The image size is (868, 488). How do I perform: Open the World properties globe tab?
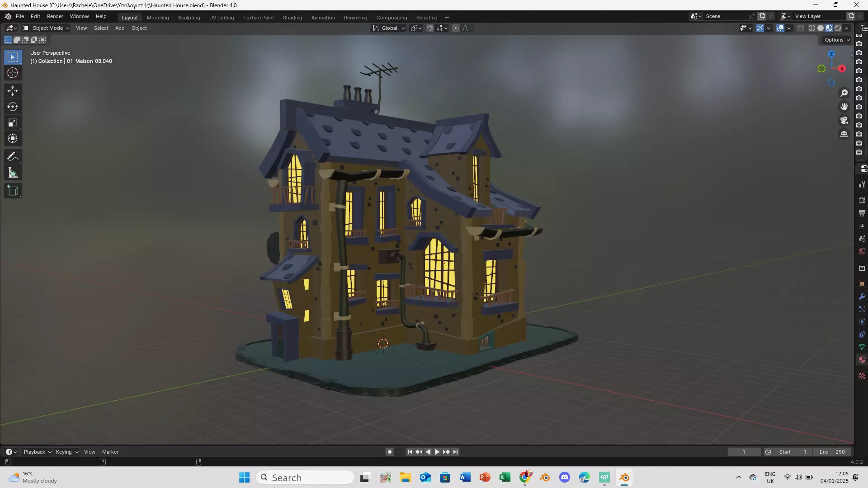(862, 251)
